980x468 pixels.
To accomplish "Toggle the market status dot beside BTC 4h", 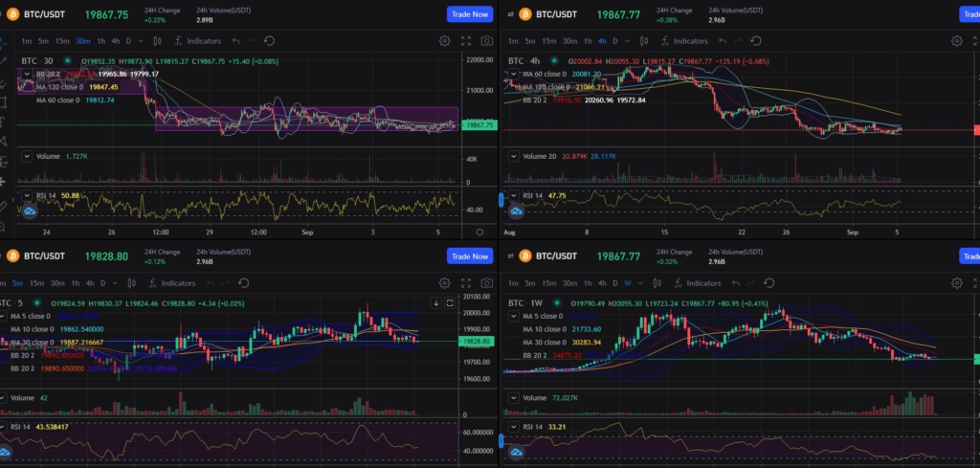I will [x=554, y=61].
